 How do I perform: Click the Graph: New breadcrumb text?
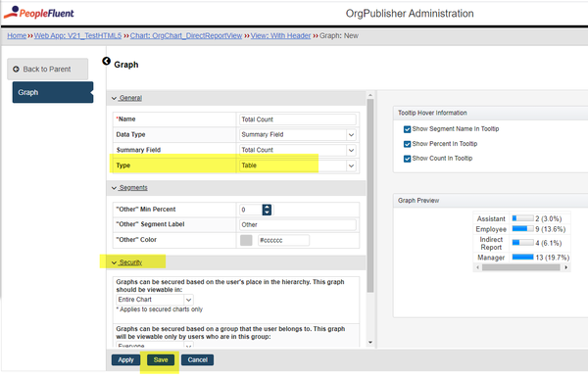[339, 35]
